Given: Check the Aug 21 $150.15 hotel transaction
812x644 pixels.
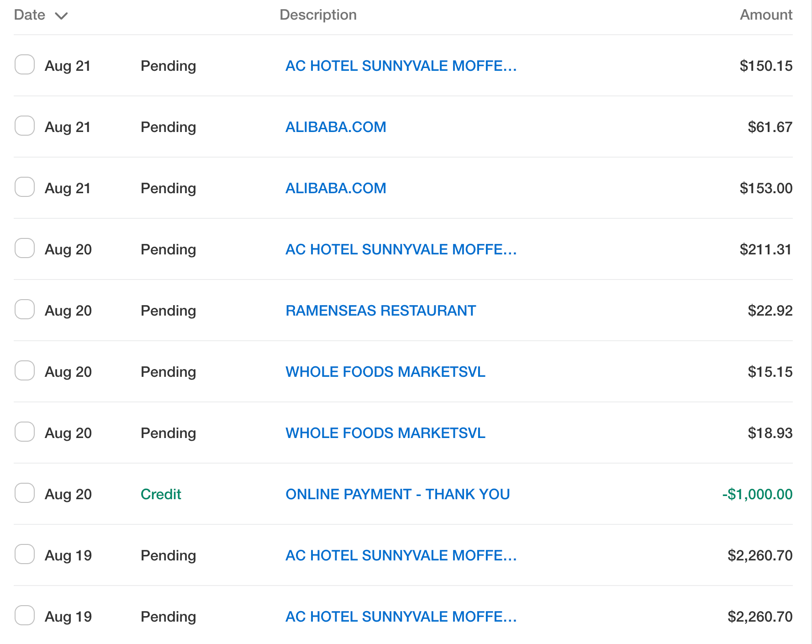Looking at the screenshot, I should [25, 64].
